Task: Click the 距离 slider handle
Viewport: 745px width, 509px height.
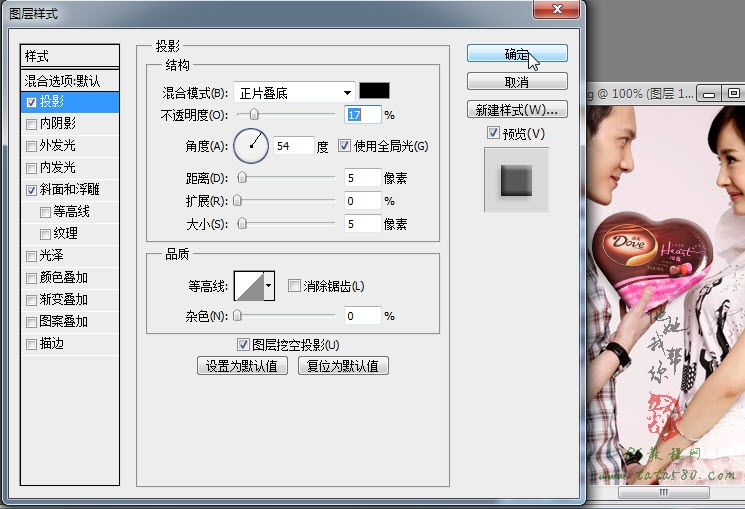Action: click(x=242, y=178)
